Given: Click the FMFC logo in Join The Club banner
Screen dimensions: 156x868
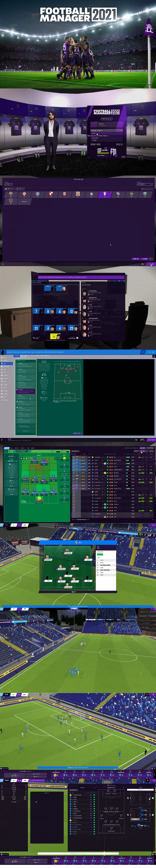Looking at the screenshot, I should tap(113, 152).
